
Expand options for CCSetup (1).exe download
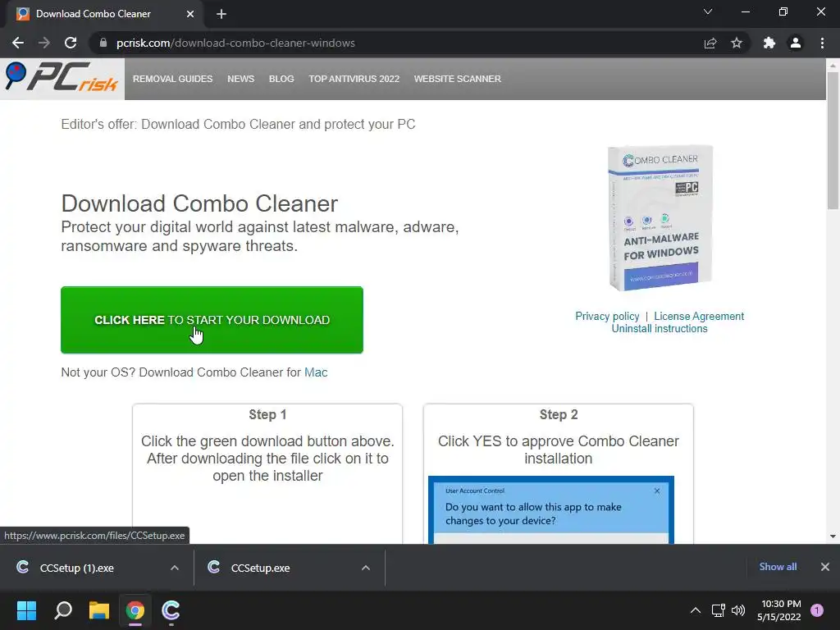click(x=175, y=568)
